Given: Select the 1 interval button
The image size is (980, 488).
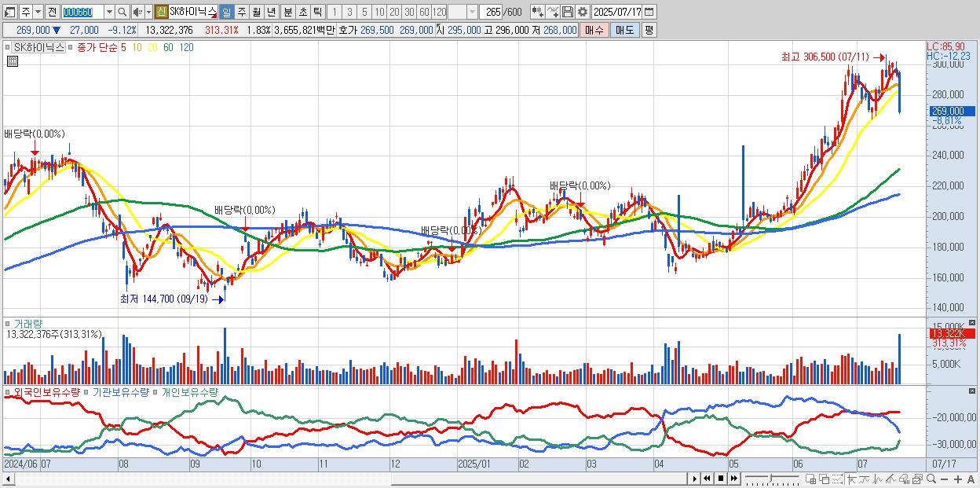Looking at the screenshot, I should 333,12.
